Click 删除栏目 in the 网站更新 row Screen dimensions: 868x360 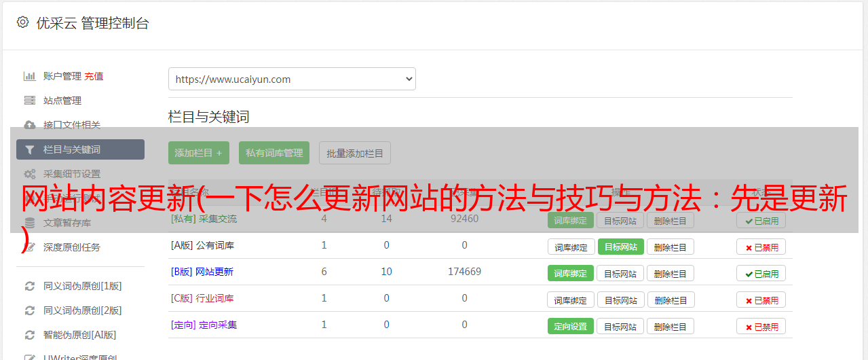click(x=671, y=273)
